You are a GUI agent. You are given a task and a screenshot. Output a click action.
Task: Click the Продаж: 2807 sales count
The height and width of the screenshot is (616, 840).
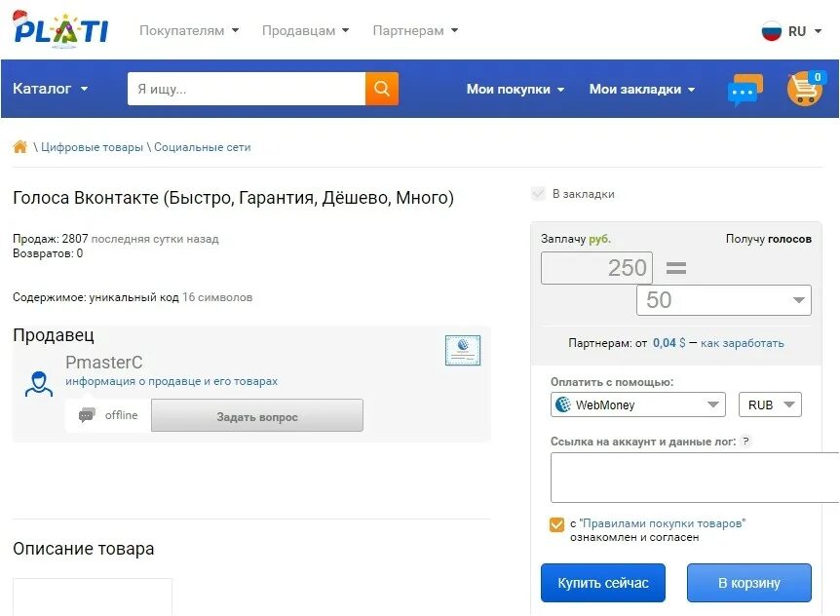[x=51, y=239]
